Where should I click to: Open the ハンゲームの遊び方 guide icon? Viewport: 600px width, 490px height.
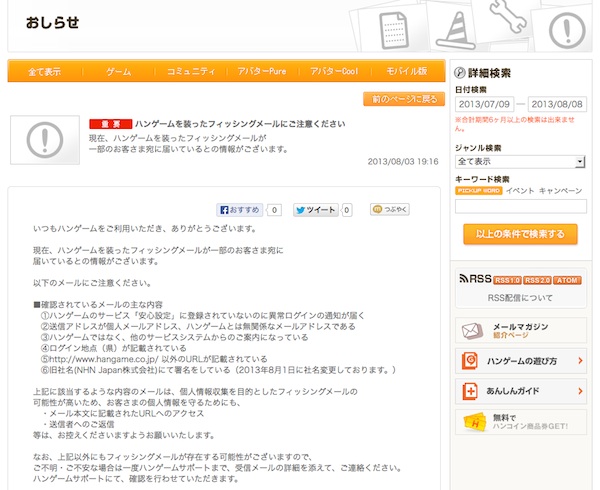point(470,360)
